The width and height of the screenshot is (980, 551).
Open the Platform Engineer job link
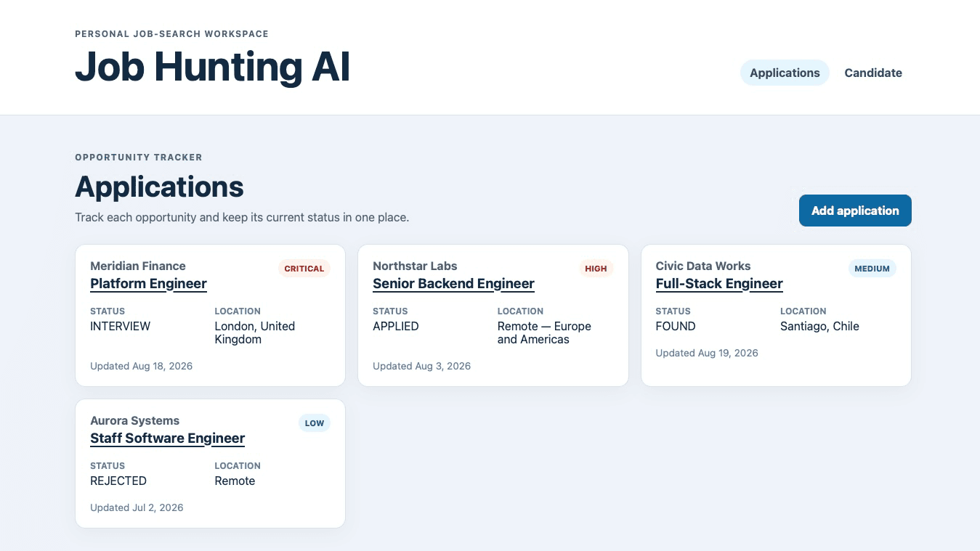(148, 284)
